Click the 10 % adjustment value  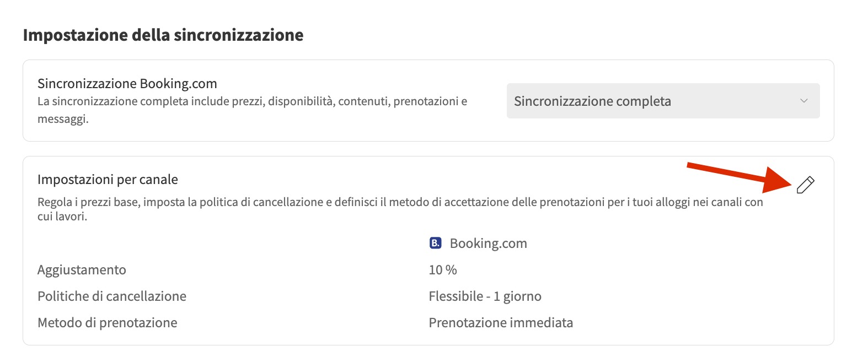pyautogui.click(x=443, y=270)
